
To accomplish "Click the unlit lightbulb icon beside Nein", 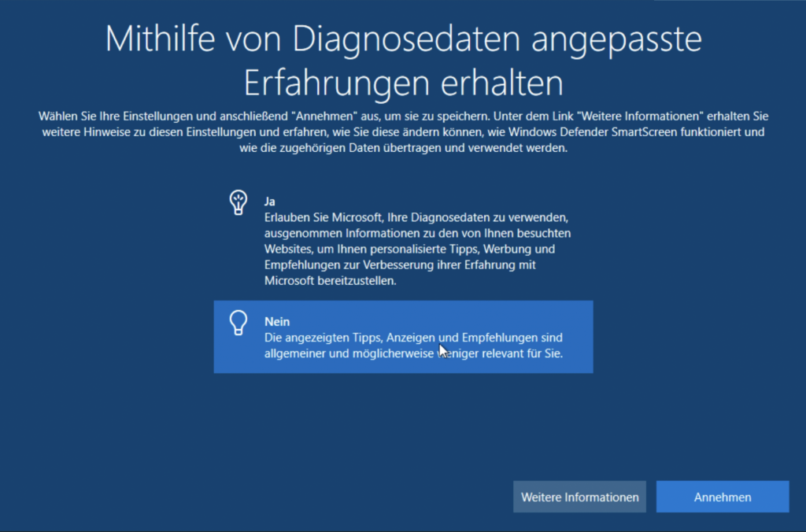I will [238, 324].
